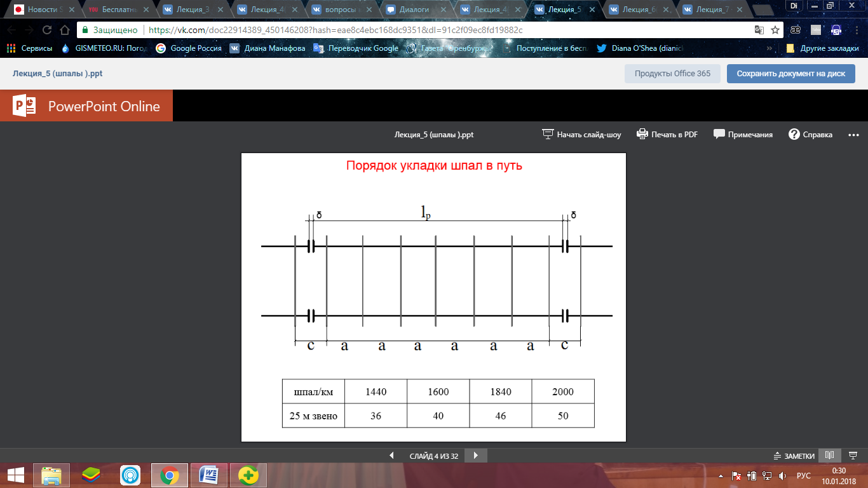Click the browser forward arrow
This screenshot has height=488, width=868.
(29, 30)
